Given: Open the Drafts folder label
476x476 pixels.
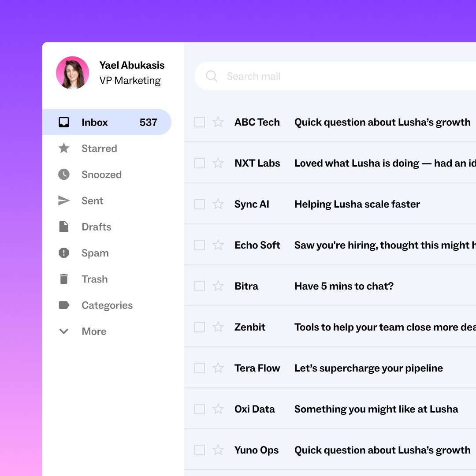Looking at the screenshot, I should pos(96,227).
